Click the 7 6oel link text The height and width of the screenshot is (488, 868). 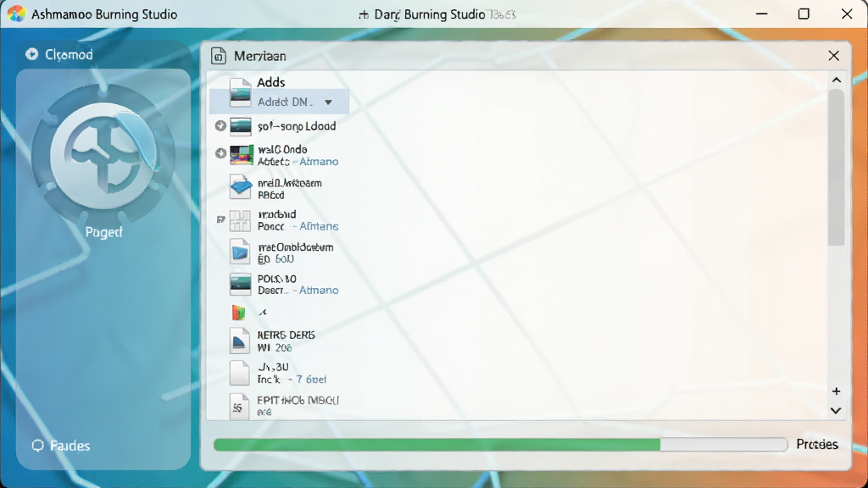click(311, 380)
